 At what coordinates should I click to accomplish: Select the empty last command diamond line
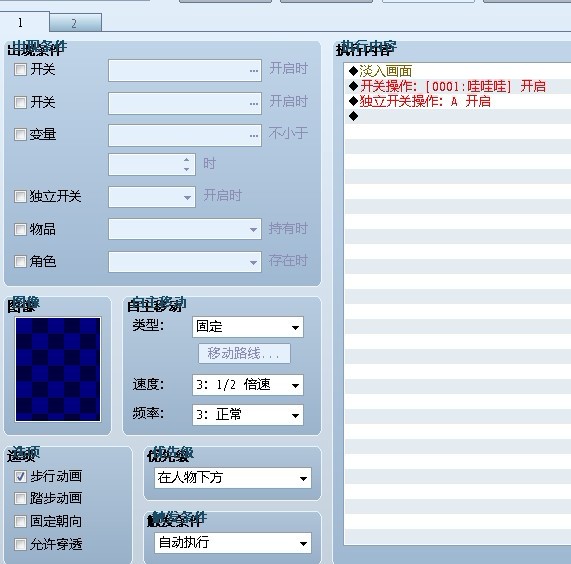[458, 116]
